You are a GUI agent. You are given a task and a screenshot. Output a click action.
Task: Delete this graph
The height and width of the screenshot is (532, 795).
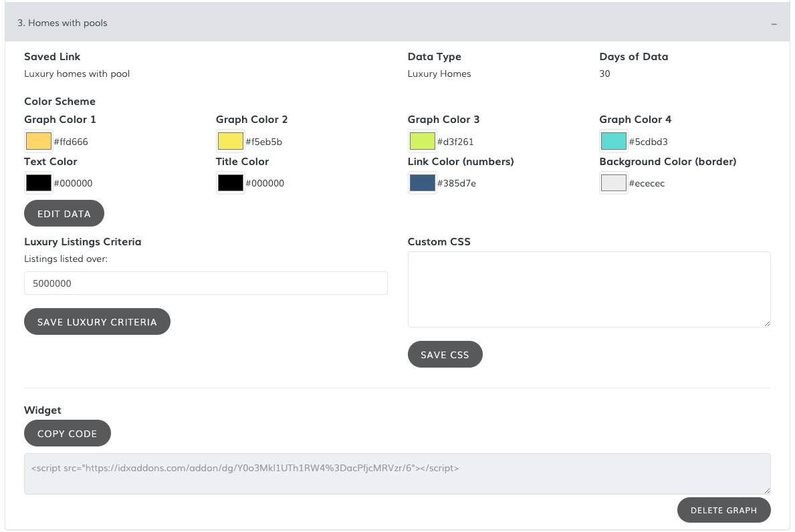[x=723, y=510]
